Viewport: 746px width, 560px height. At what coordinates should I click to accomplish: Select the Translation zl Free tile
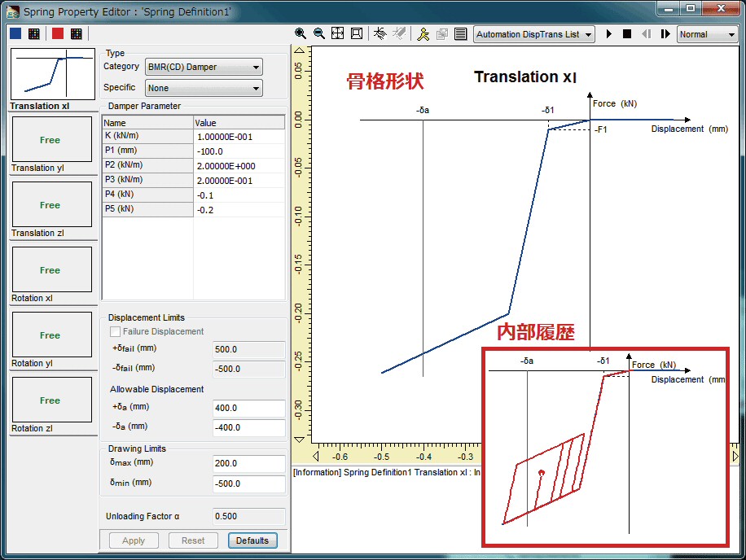click(52, 204)
